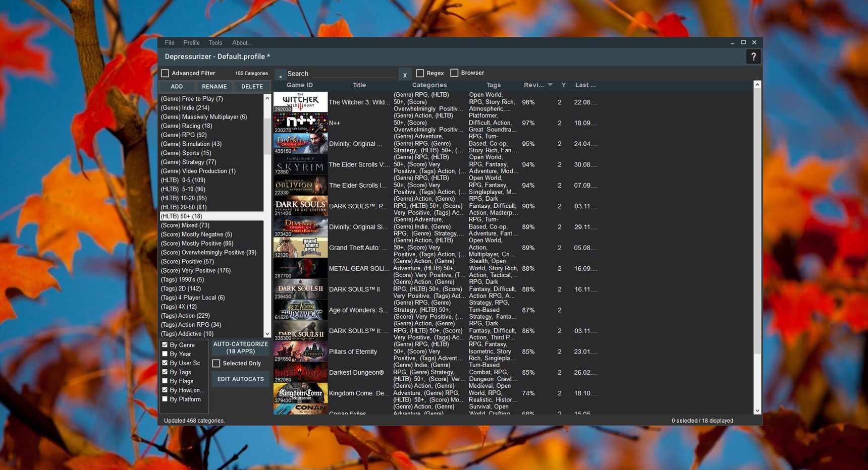The image size is (868, 470).
Task: Click category list scrollbar up arrow
Action: 267,98
